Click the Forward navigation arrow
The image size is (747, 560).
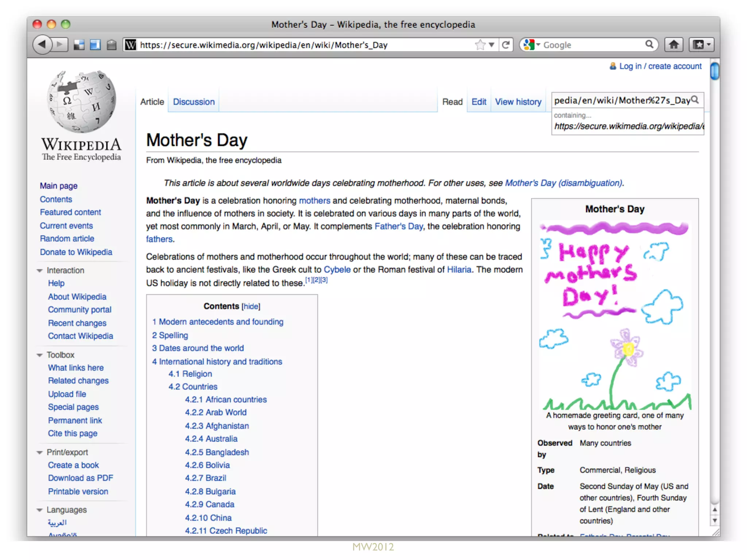(60, 45)
